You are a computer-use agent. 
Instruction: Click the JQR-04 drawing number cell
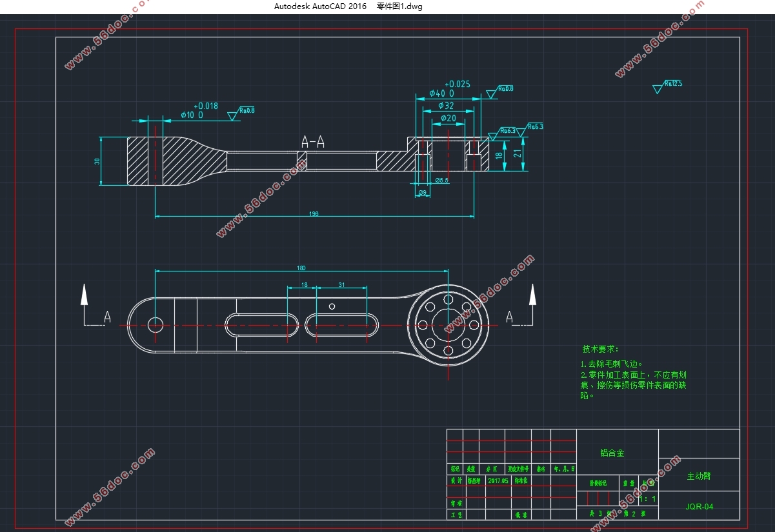[699, 506]
